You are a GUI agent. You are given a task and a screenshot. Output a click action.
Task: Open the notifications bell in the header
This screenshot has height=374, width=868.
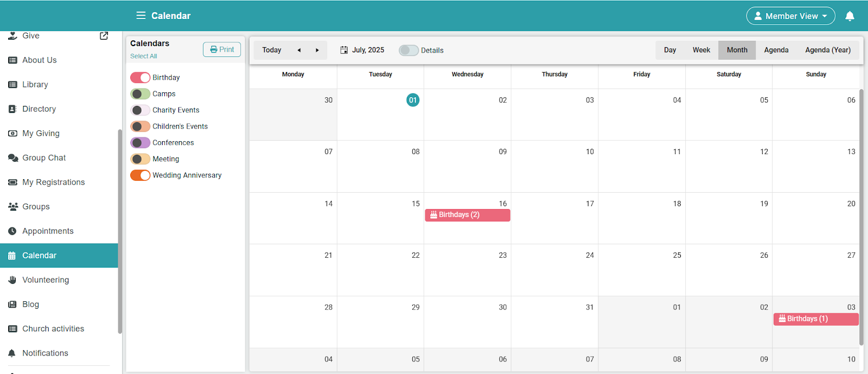click(x=850, y=16)
